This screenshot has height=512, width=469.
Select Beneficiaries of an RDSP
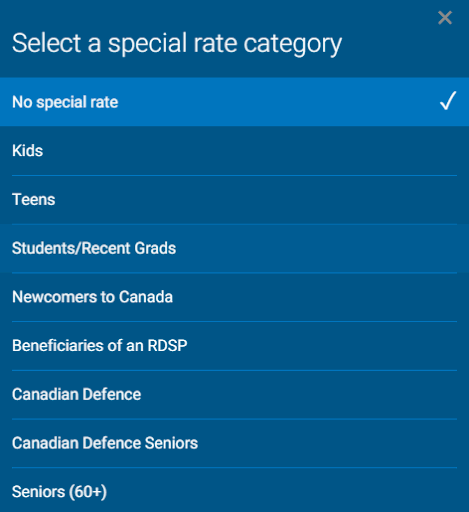234,346
